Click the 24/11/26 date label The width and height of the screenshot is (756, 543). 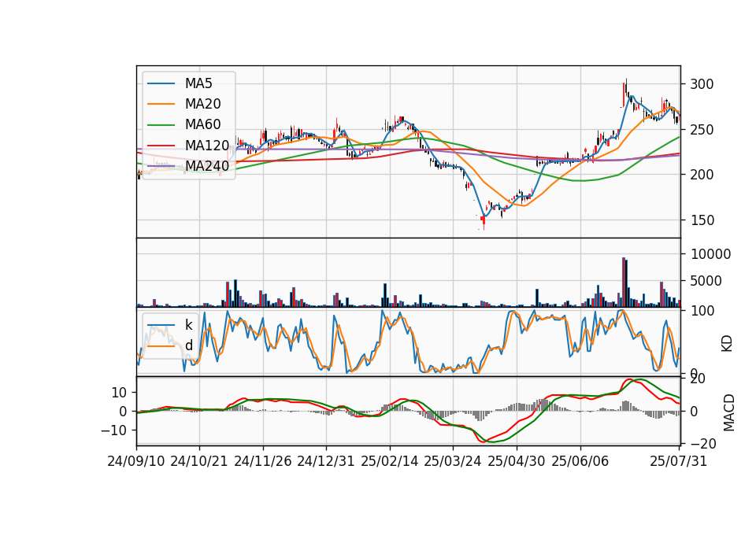263,461
